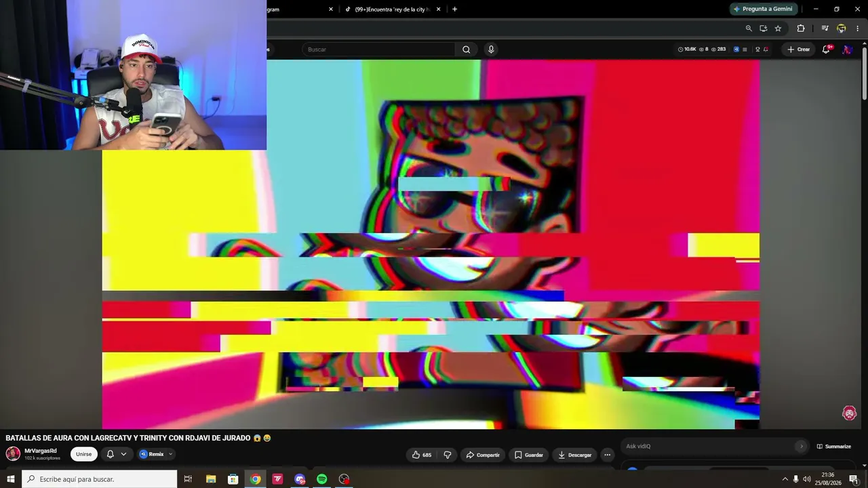Open YouTube notifications bell
Viewport: 868px width, 488px height.
pos(826,49)
